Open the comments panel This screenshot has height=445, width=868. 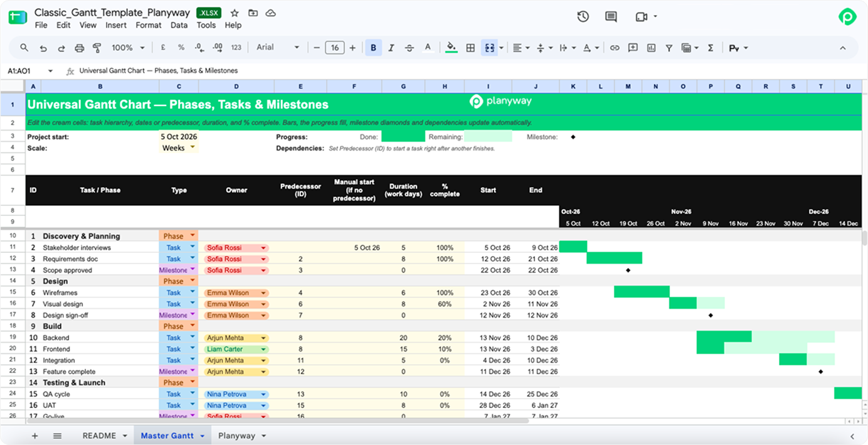(x=611, y=16)
